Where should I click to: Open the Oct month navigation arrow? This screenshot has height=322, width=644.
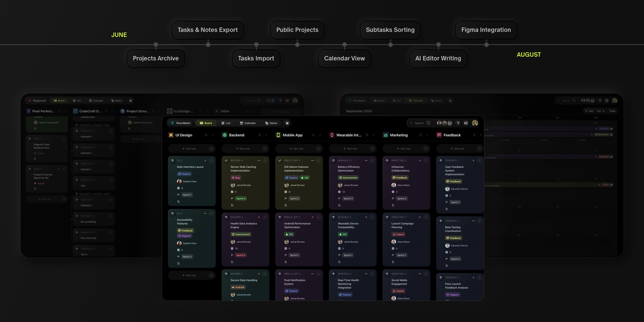(603, 111)
